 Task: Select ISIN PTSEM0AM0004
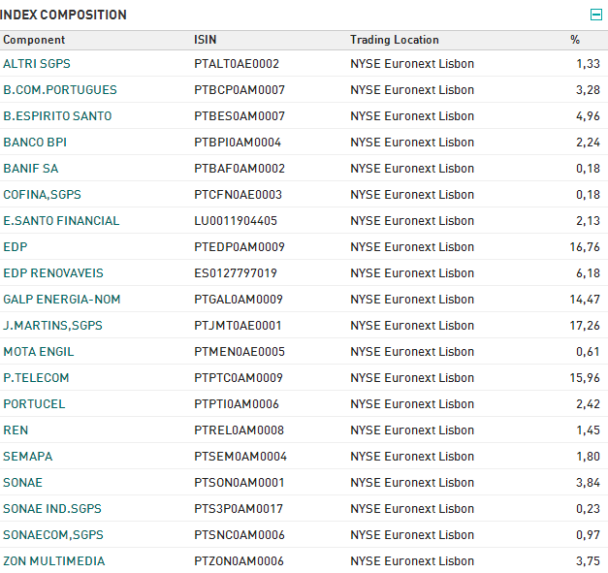click(x=241, y=456)
